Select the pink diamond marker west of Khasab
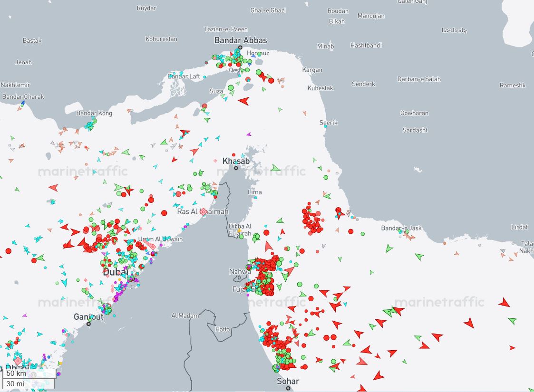Image resolution: width=534 pixels, height=392 pixels. (x=215, y=161)
